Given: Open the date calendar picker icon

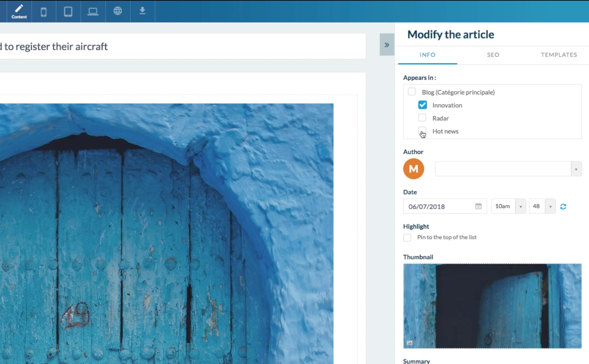Looking at the screenshot, I should pos(478,206).
